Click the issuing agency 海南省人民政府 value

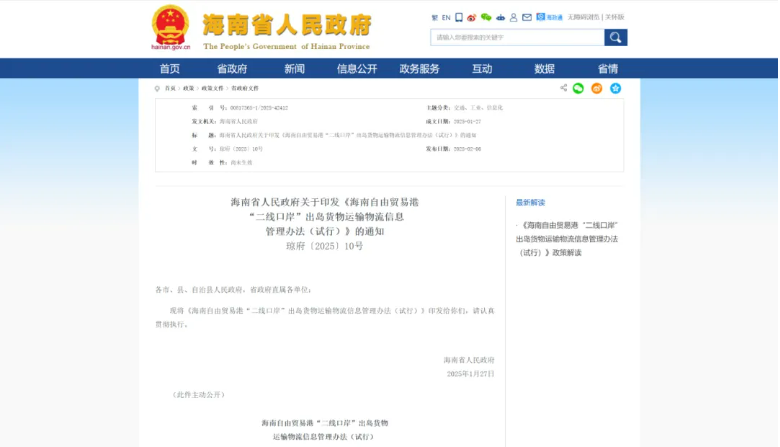pos(238,121)
